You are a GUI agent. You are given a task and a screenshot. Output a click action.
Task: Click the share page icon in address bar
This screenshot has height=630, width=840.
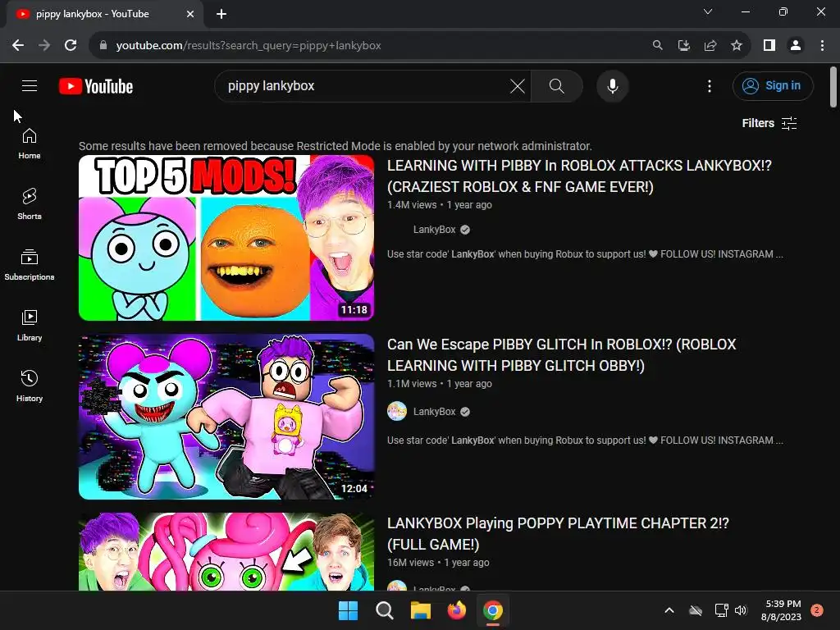point(710,46)
